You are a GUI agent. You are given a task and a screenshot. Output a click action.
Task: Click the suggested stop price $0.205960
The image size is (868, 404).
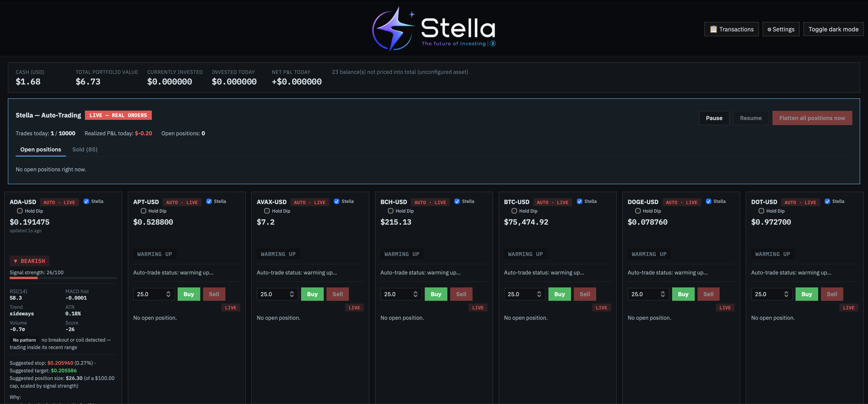pos(60,363)
